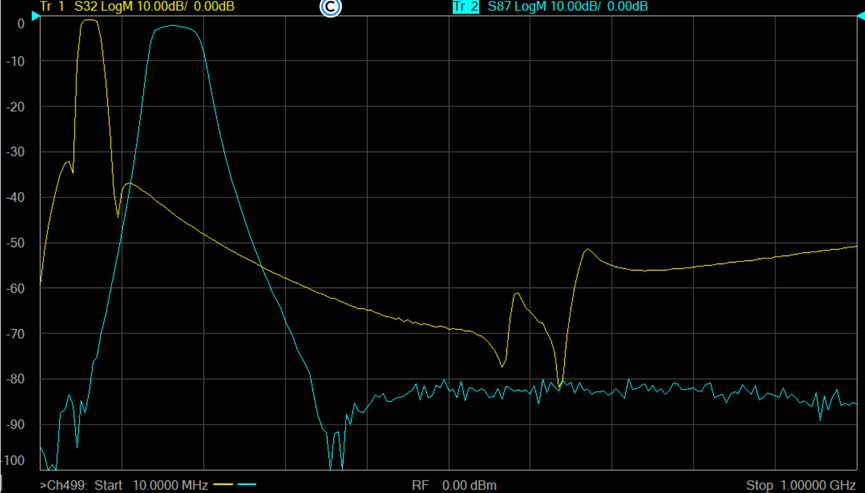This screenshot has width=865, height=493.
Task: Click the -20 y-axis label
Action: click(15, 107)
